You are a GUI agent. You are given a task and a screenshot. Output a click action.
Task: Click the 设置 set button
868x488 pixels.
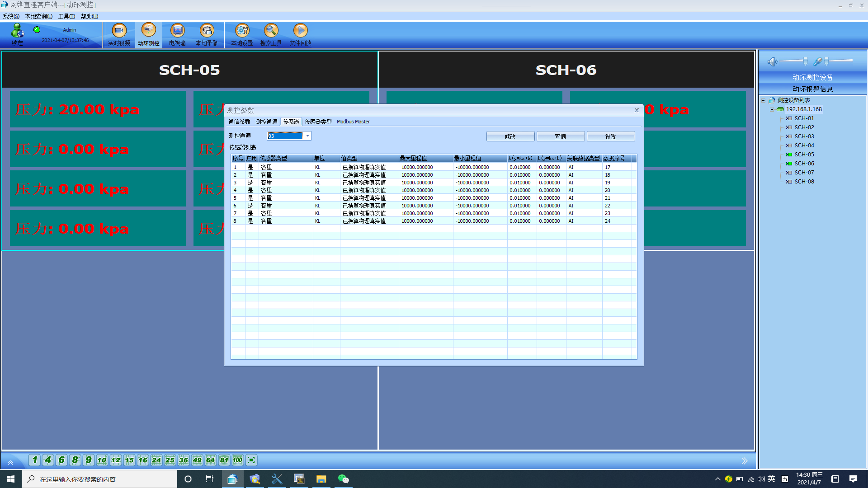coord(611,136)
